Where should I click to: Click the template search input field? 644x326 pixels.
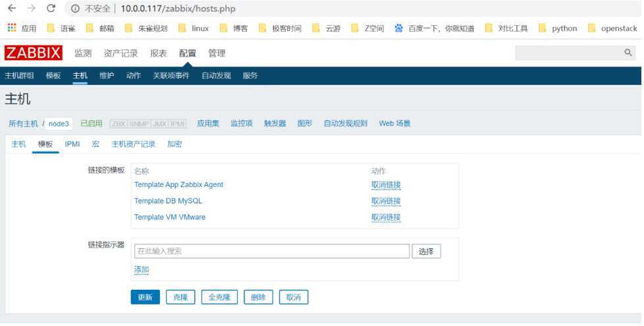tap(272, 252)
